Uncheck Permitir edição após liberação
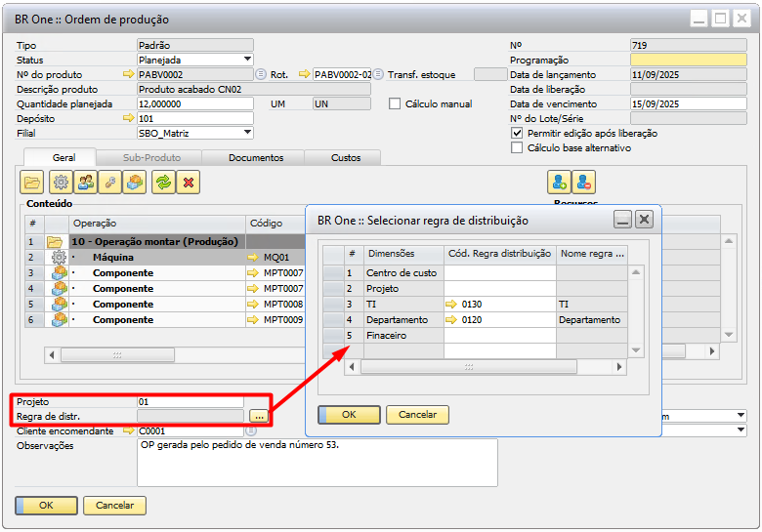The image size is (762, 532). click(518, 133)
